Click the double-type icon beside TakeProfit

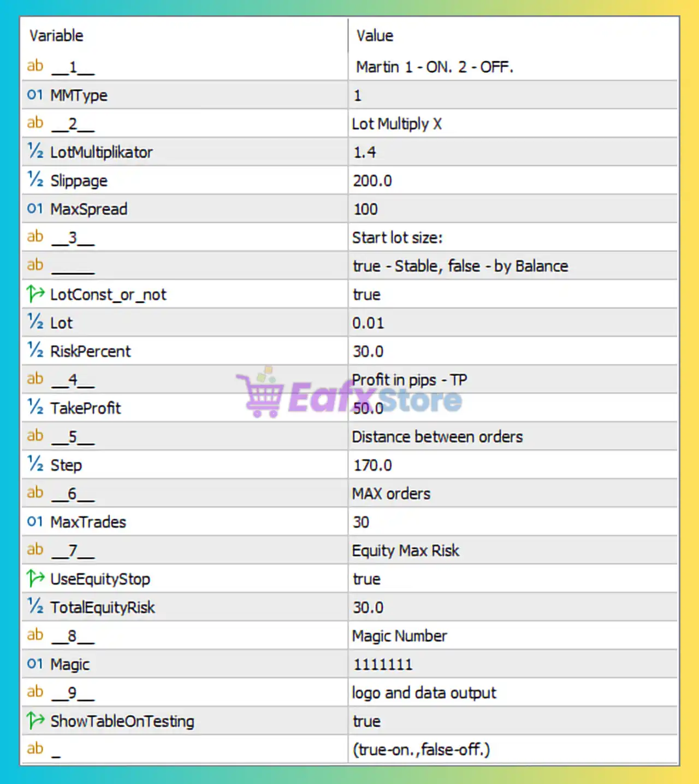pos(35,407)
